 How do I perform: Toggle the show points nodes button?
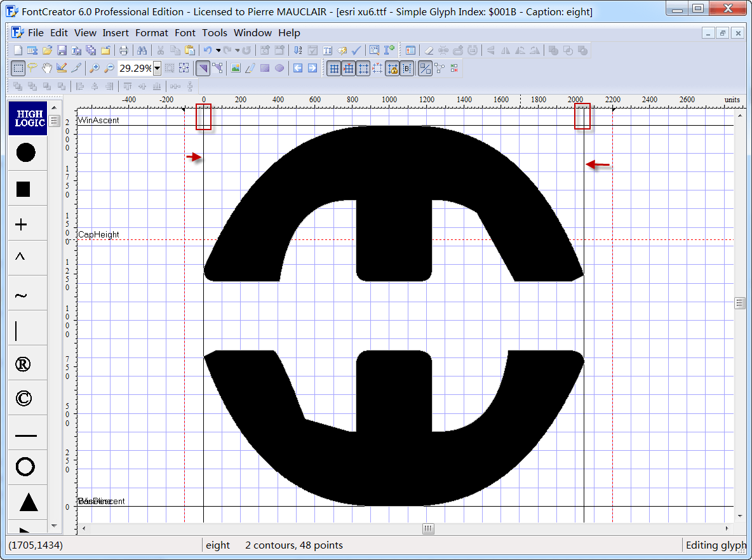(x=440, y=69)
